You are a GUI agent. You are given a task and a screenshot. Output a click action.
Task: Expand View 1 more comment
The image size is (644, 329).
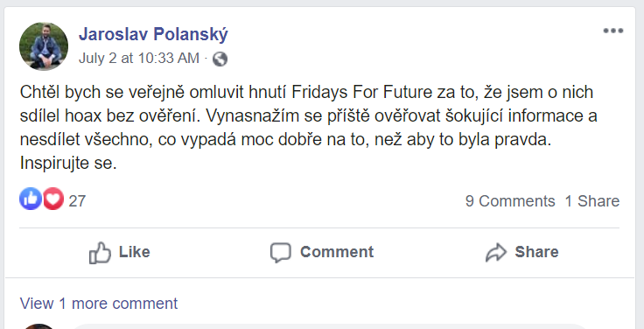tap(99, 304)
